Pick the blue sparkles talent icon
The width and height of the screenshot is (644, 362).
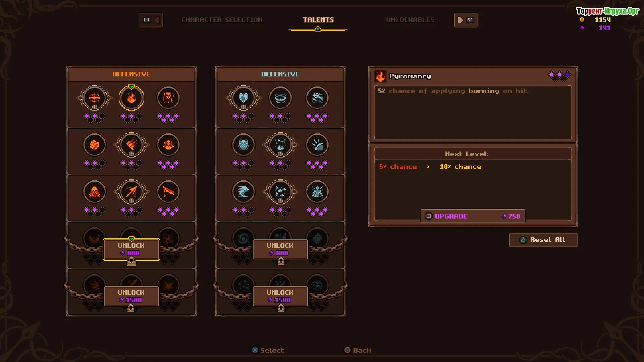(x=280, y=192)
